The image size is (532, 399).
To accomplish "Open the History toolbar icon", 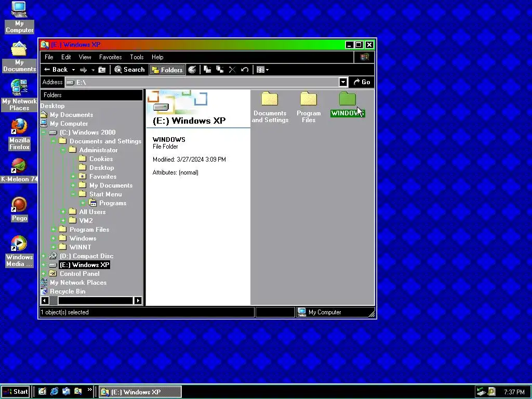I will coord(192,70).
